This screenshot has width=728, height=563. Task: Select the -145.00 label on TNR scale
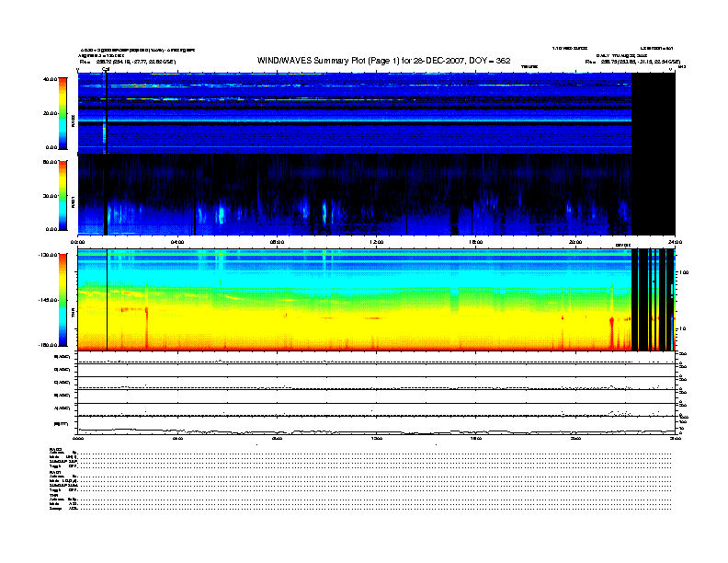(x=48, y=300)
